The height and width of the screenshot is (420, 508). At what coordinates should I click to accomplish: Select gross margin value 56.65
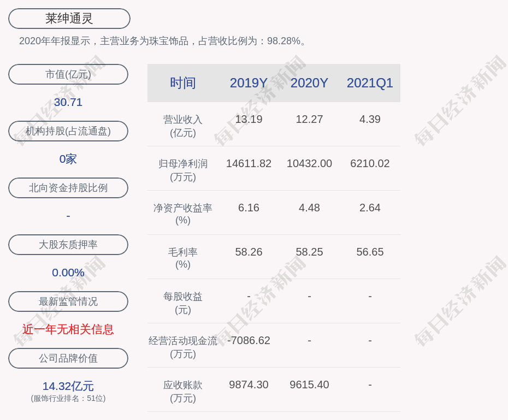click(370, 252)
